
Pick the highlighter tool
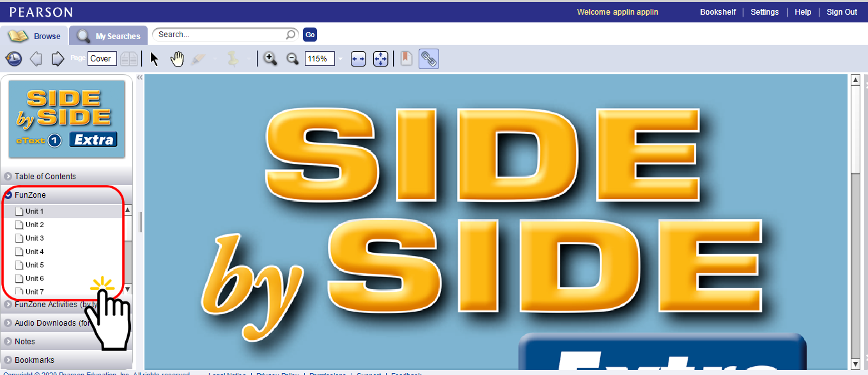coord(199,59)
